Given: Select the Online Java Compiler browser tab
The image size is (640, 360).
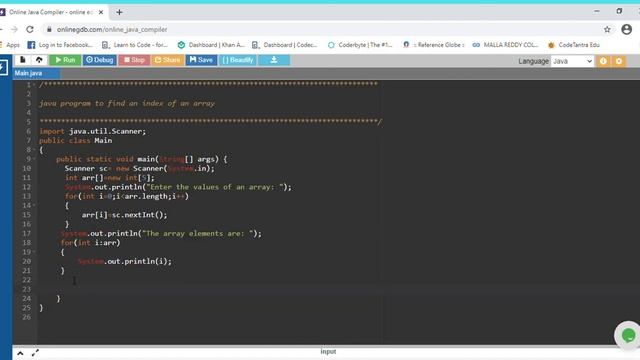Looking at the screenshot, I should (x=51, y=12).
